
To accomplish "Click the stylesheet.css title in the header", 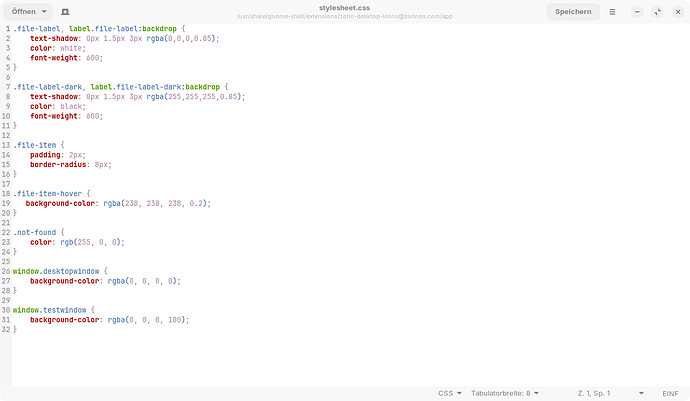I will [344, 7].
